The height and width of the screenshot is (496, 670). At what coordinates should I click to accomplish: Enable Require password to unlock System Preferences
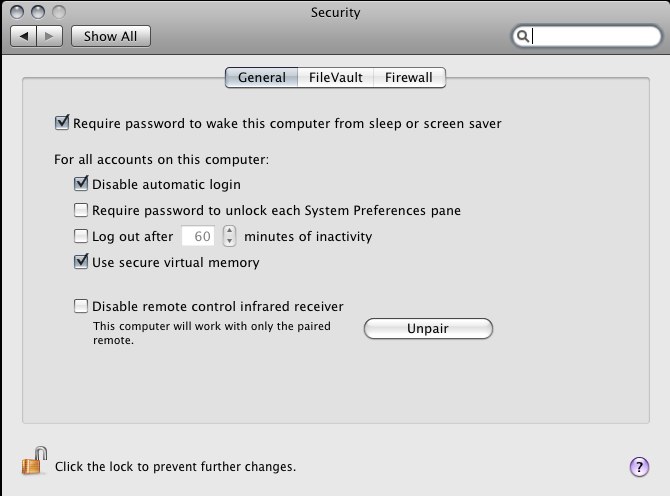(x=81, y=210)
